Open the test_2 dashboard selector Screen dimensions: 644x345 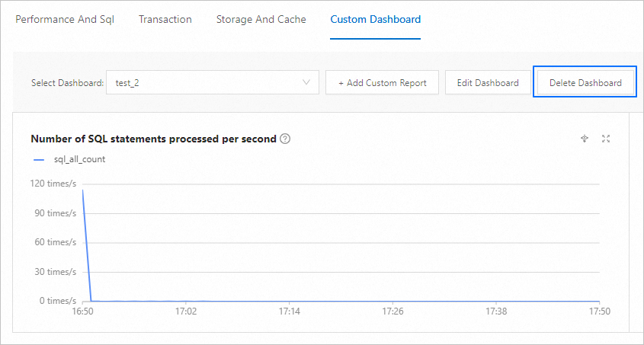click(x=212, y=83)
